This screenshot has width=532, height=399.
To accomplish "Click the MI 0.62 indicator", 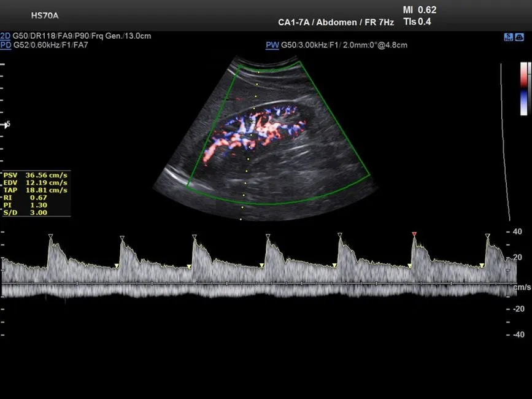I will [x=420, y=10].
